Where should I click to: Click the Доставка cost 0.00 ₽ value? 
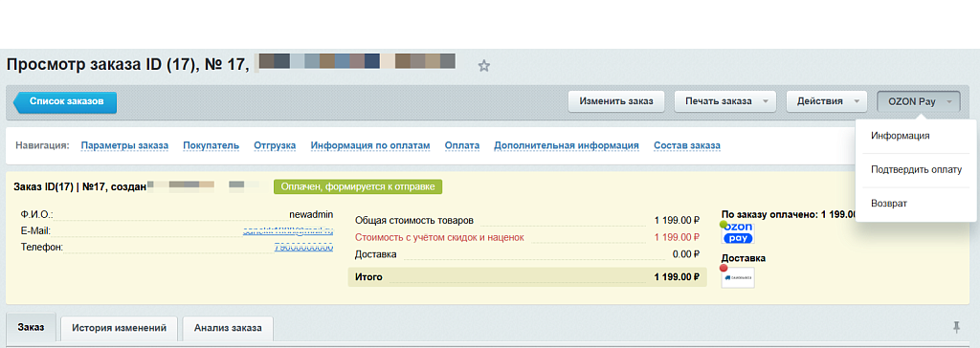pos(686,254)
